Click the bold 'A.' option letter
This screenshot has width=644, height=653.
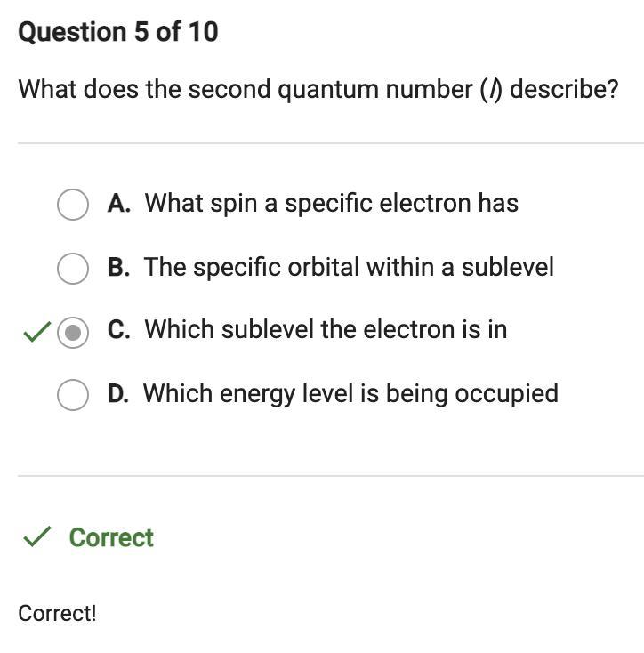click(118, 204)
